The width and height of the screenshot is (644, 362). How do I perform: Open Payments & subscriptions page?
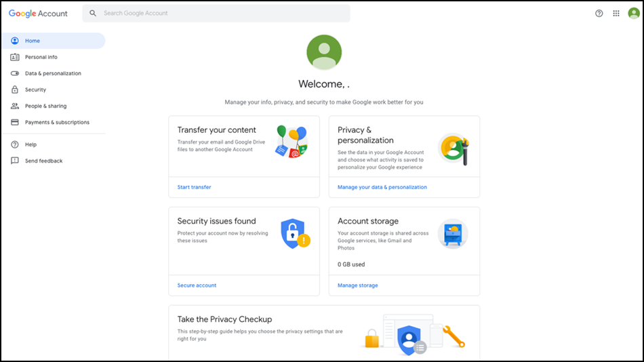click(57, 123)
